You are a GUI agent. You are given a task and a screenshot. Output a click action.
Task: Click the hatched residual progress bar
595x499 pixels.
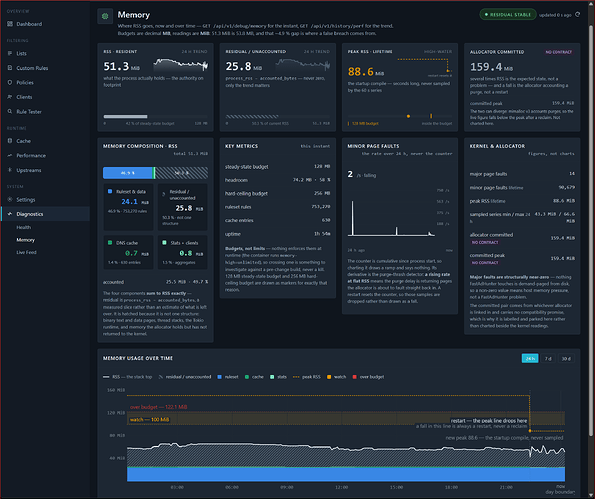277,116
